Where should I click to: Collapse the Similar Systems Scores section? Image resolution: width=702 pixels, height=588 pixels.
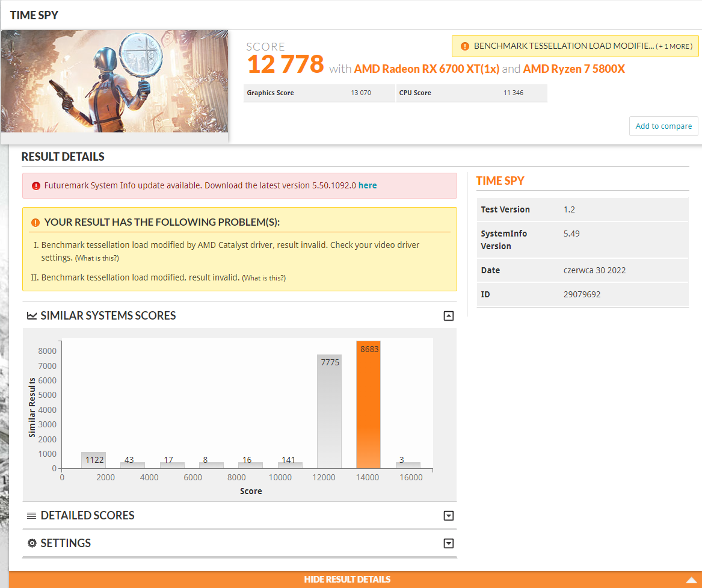[x=449, y=316]
